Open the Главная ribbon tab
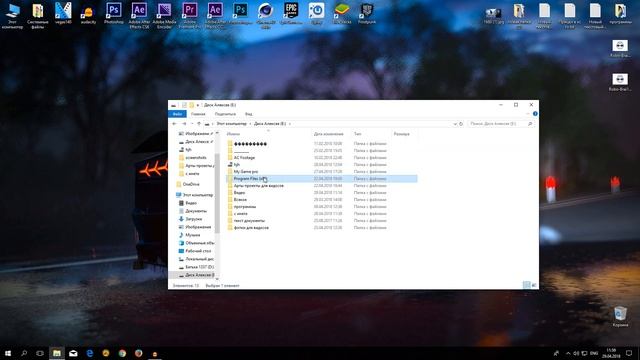The width and height of the screenshot is (640, 360). click(198, 114)
